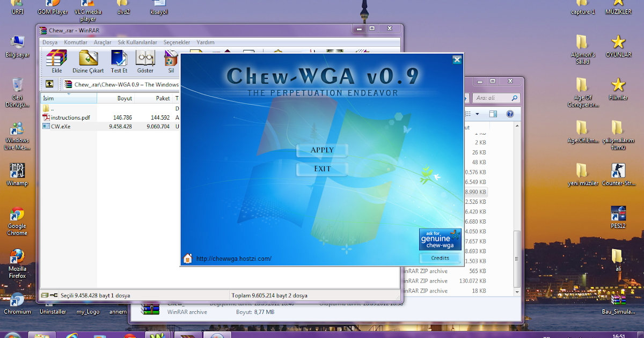This screenshot has width=644, height=338.
Task: Open the Sık Kullanılanlar menu
Action: [138, 42]
